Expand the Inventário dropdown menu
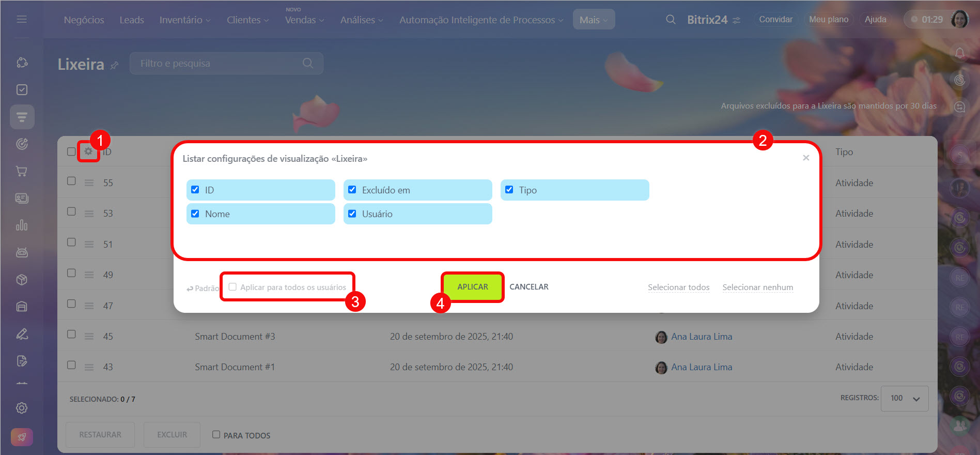980x455 pixels. coord(184,20)
